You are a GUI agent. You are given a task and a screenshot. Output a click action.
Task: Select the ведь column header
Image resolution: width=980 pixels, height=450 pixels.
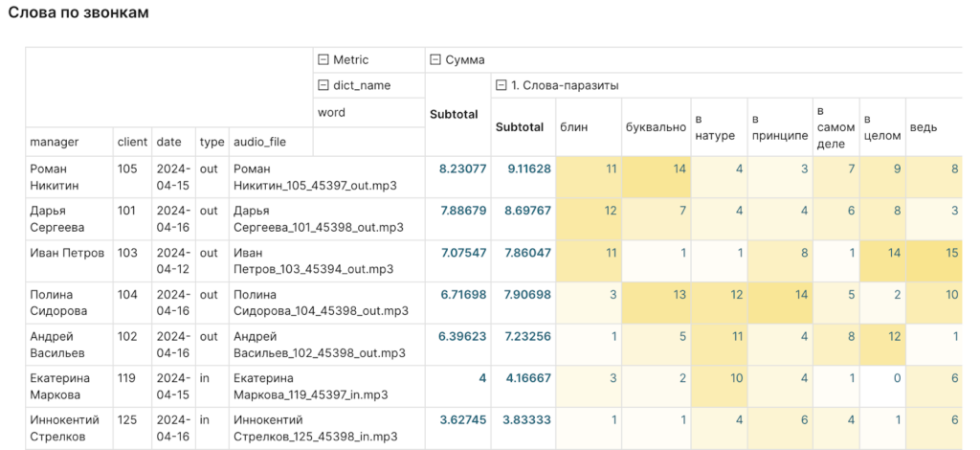pyautogui.click(x=923, y=127)
